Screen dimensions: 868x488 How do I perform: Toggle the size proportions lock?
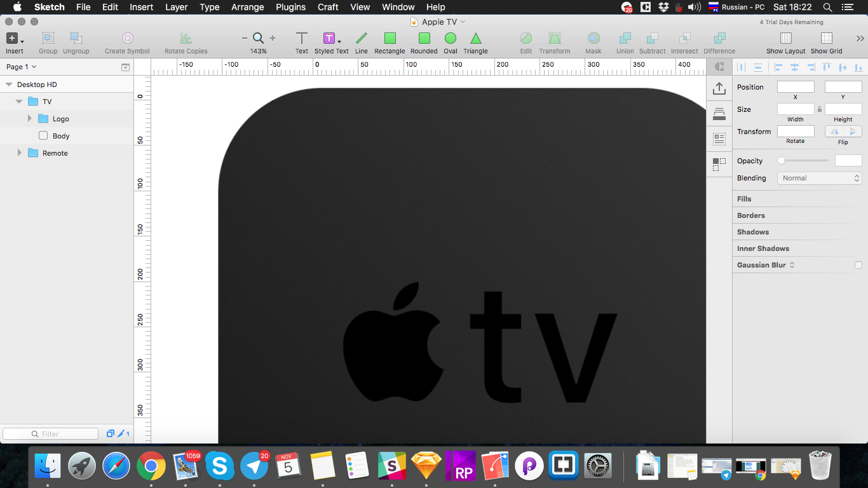[820, 109]
